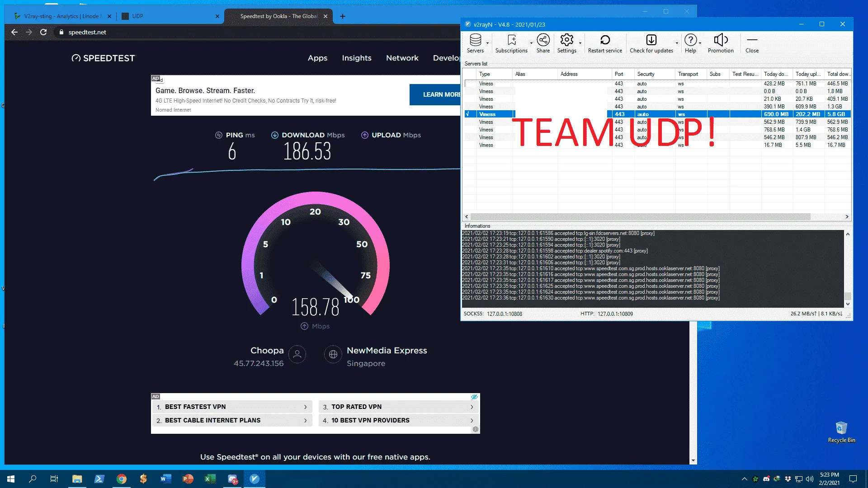Image resolution: width=868 pixels, height=488 pixels.
Task: Click the 10 BEST VPN PROVIDERS link
Action: pyautogui.click(x=398, y=420)
